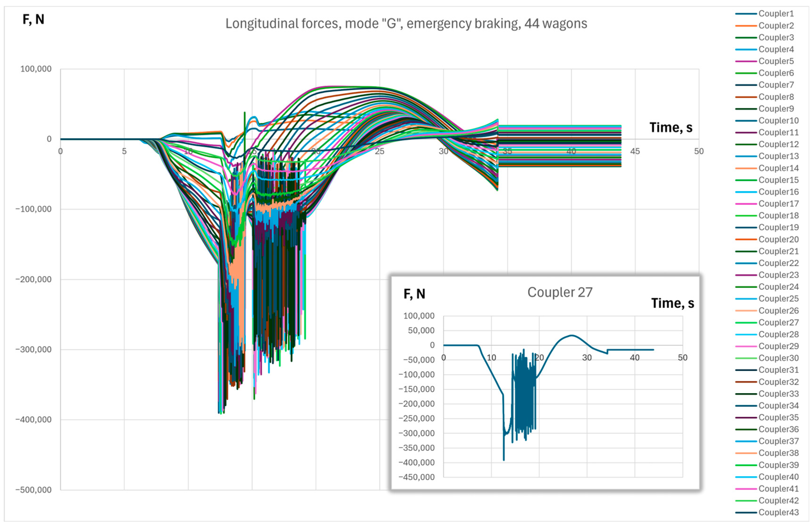The height and width of the screenshot is (527, 812).
Task: Click the magenta Coupler5 legend line swatch
Action: pos(746,61)
